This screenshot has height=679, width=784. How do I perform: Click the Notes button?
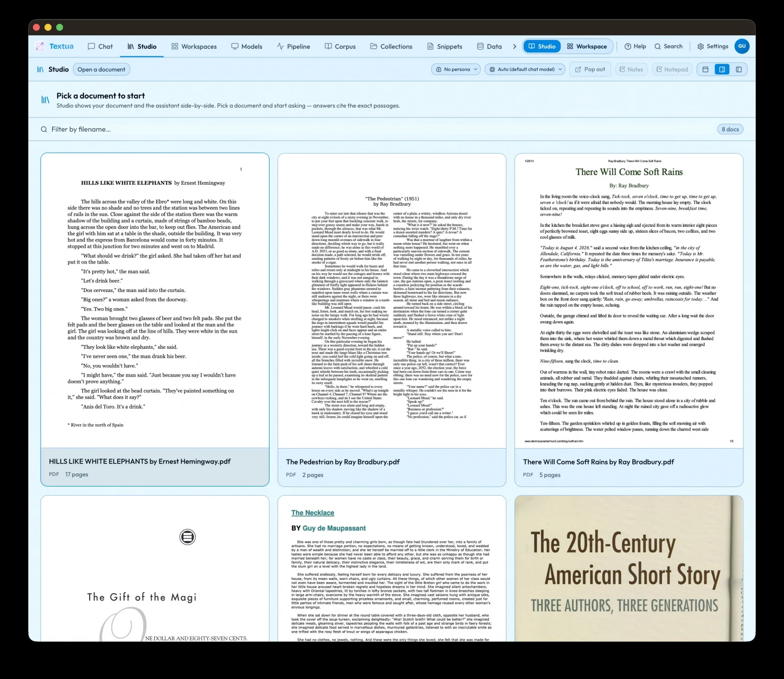click(631, 70)
